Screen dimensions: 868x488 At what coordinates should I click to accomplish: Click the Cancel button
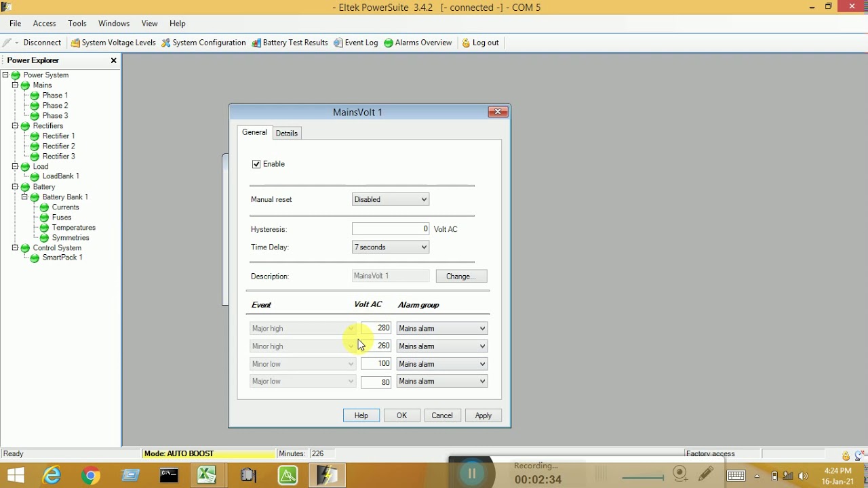[442, 415]
